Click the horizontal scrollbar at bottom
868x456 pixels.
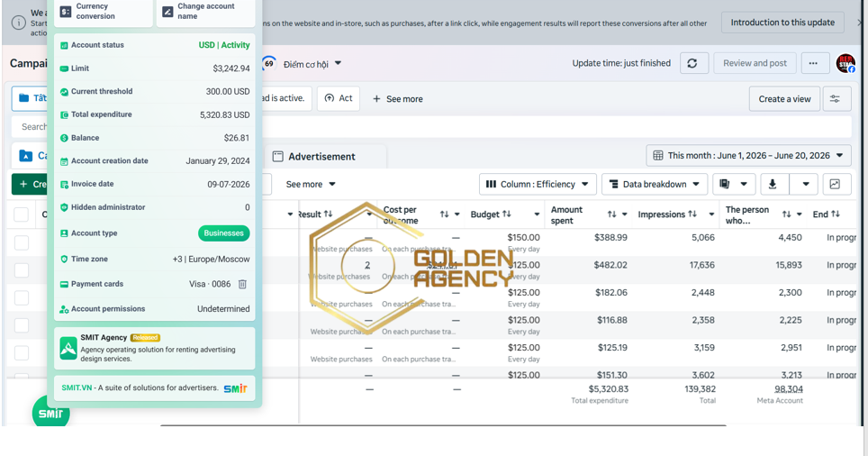coord(443,425)
